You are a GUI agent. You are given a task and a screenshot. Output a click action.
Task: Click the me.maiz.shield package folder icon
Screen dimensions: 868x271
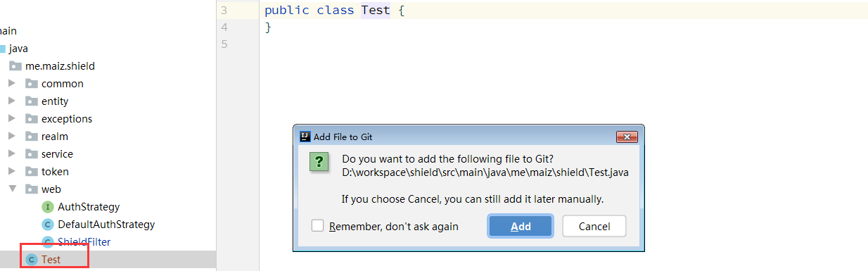coord(15,66)
